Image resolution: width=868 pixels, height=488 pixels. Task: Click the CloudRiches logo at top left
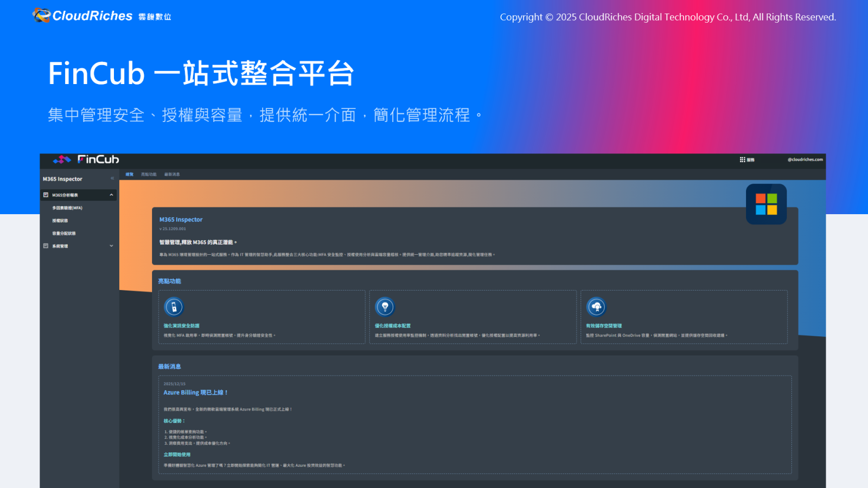(102, 16)
